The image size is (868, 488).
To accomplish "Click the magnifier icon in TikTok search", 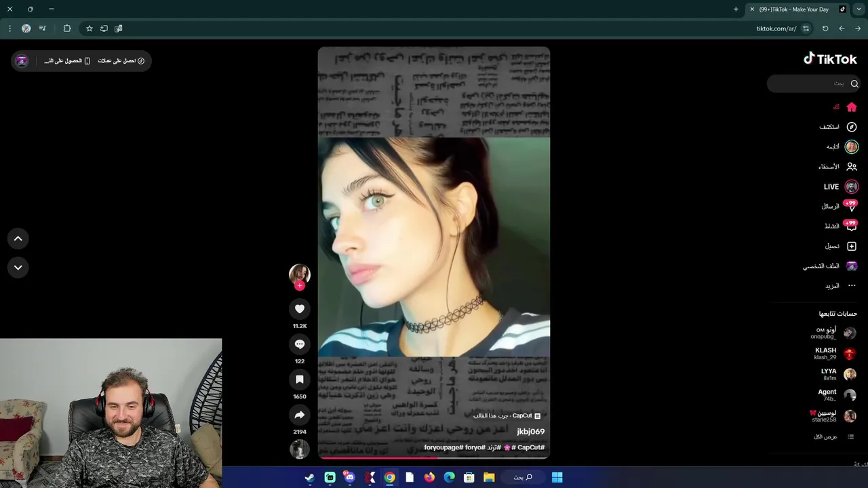I will tap(854, 83).
